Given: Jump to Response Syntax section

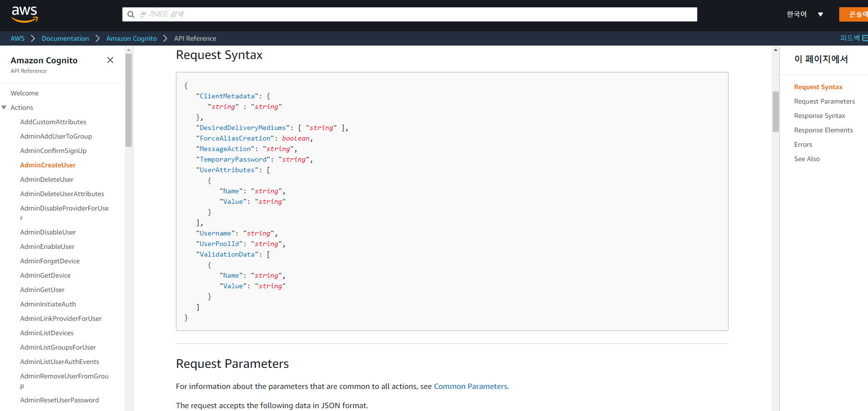Looking at the screenshot, I should pyautogui.click(x=820, y=116).
